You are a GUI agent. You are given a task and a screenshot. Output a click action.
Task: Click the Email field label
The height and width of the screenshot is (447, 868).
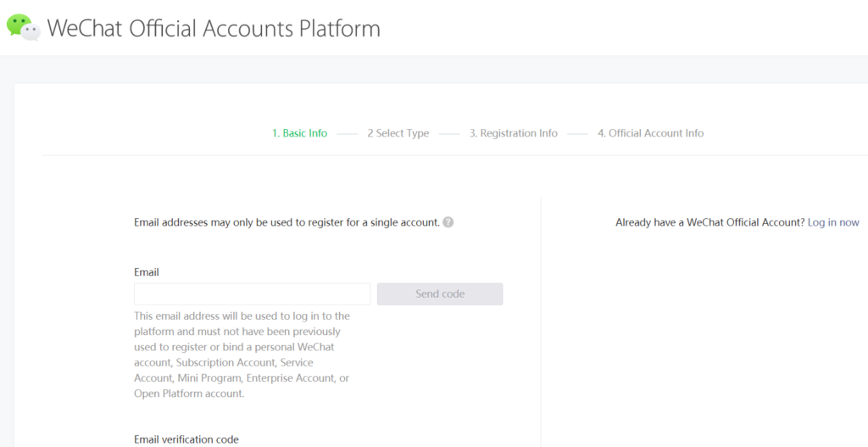[146, 272]
